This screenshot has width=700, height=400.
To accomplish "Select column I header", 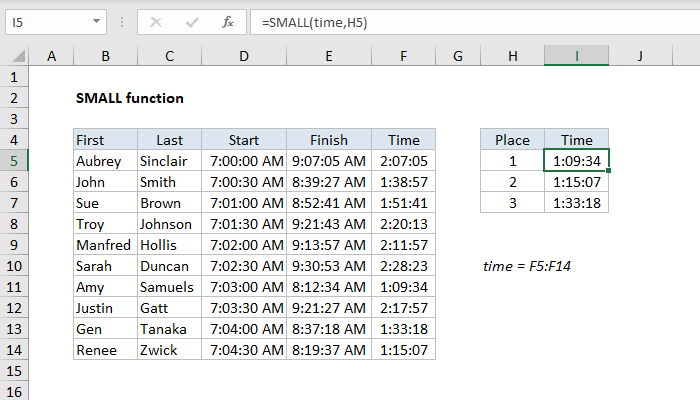I will 576,57.
